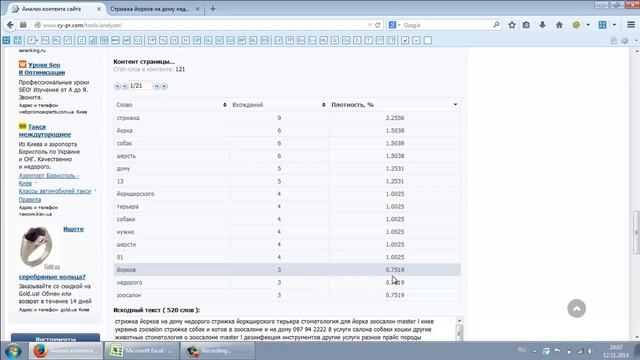Click the blue grid extension icon in the toolbar
Screen dimensions: 640x360
(x=602, y=25)
